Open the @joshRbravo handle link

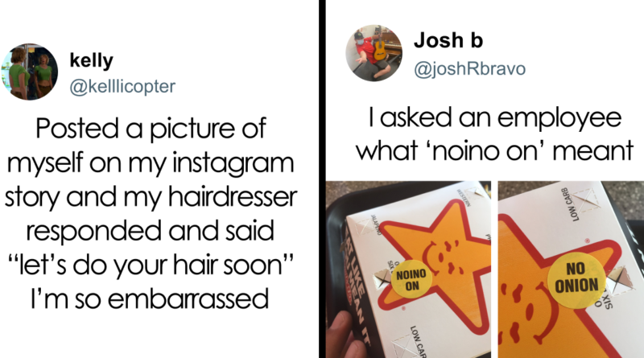469,69
